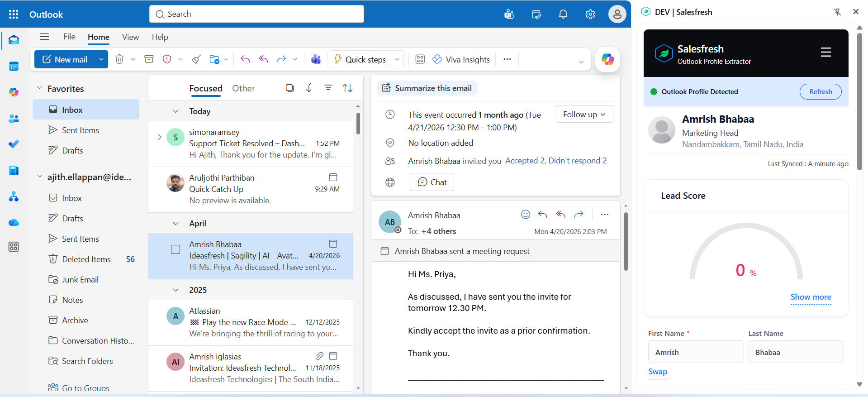Open People in the left app rail
This screenshot has height=397, width=868.
[14, 119]
